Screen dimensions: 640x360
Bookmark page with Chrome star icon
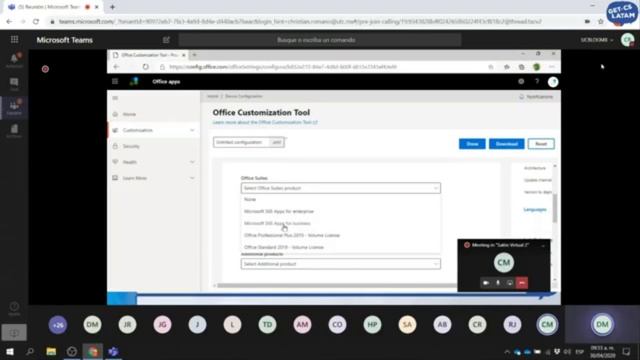[600, 21]
